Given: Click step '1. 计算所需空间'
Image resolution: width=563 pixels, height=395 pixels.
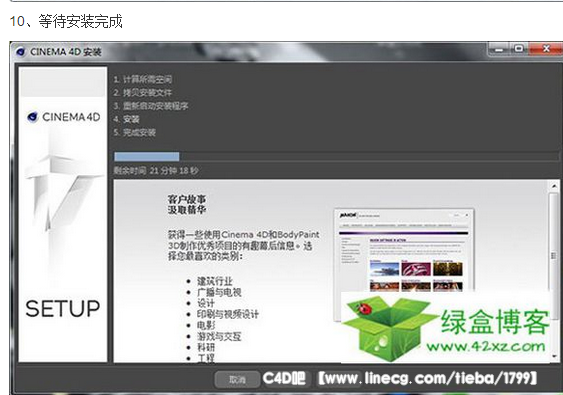Looking at the screenshot, I should tap(143, 79).
